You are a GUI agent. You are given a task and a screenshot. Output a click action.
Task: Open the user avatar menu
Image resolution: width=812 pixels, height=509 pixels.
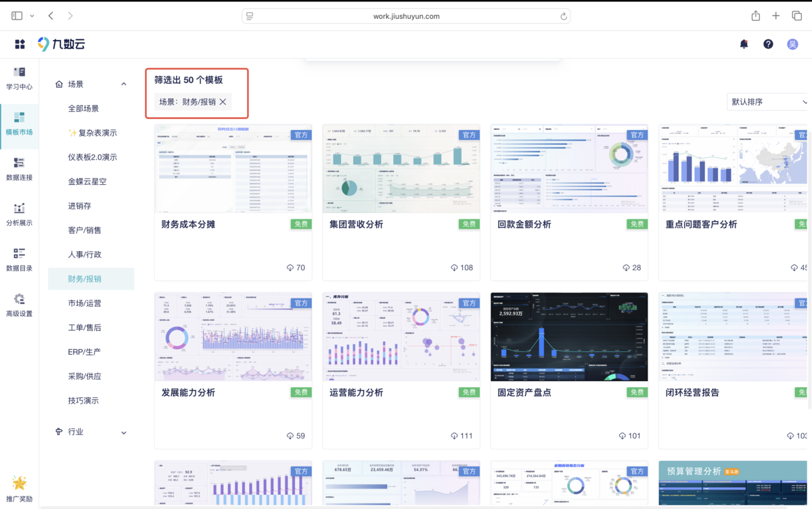click(x=792, y=44)
